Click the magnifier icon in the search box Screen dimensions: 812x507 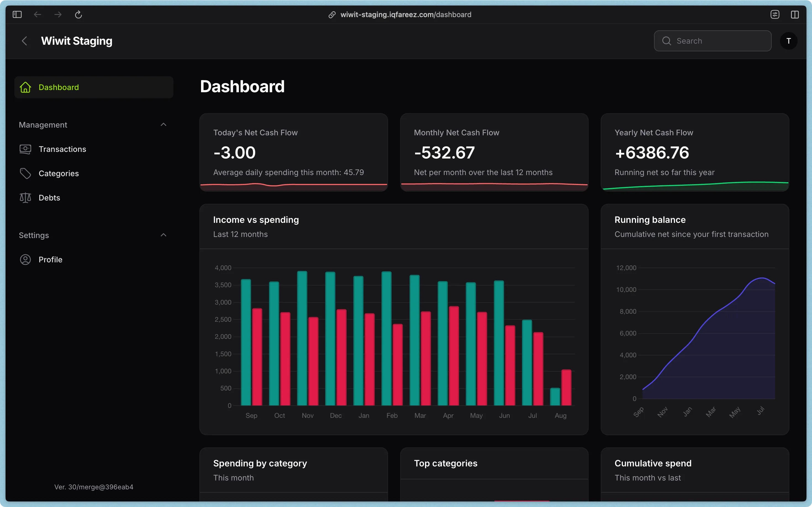click(666, 41)
